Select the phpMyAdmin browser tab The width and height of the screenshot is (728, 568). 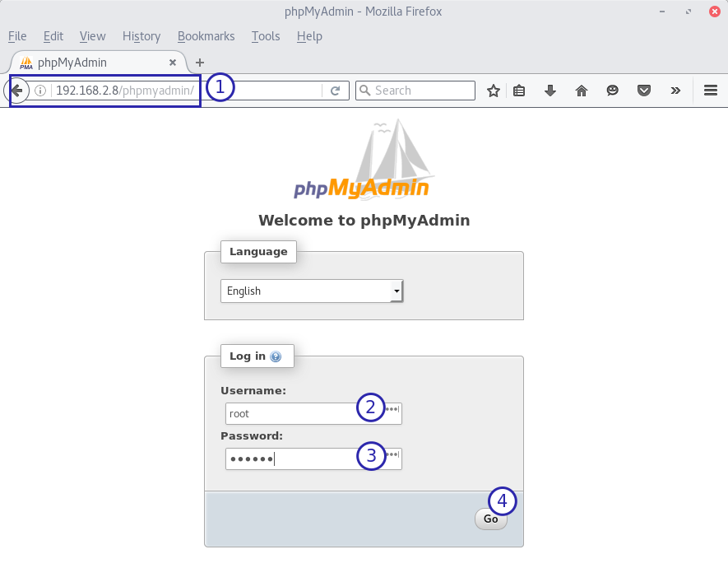(99, 63)
